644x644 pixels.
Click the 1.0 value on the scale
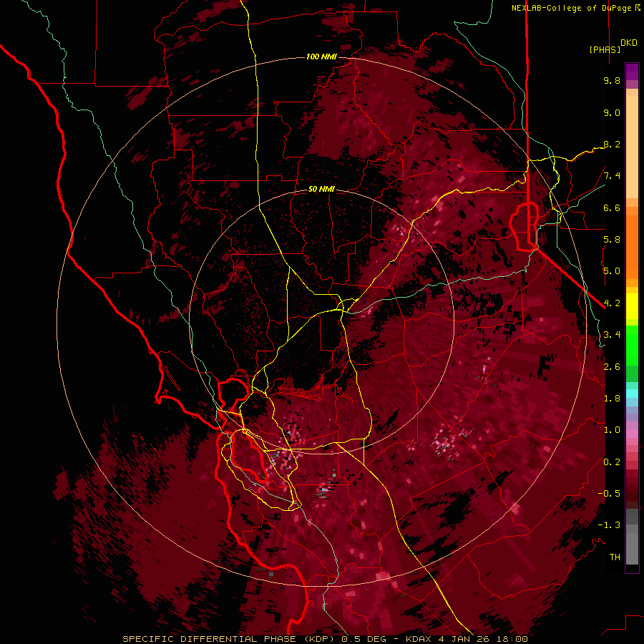(612, 430)
